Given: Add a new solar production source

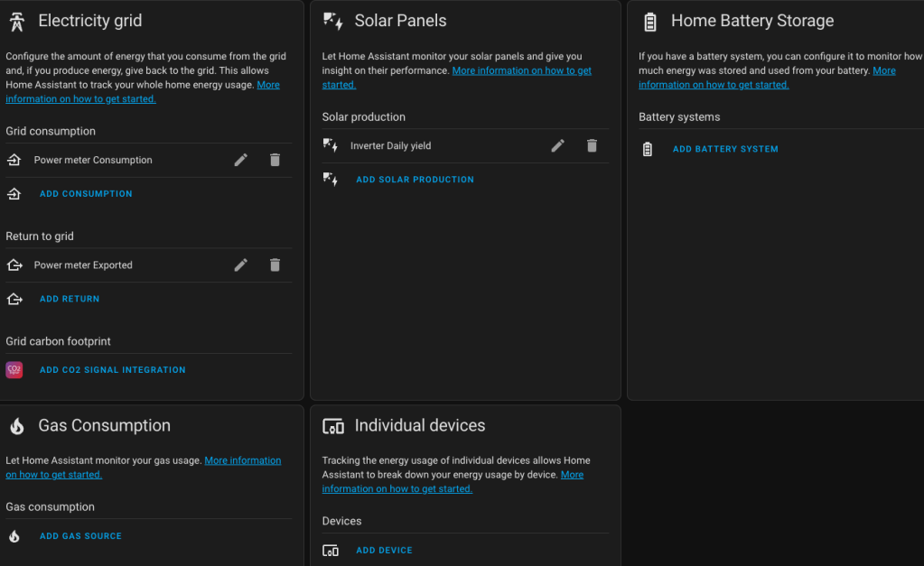Looking at the screenshot, I should click(x=415, y=180).
